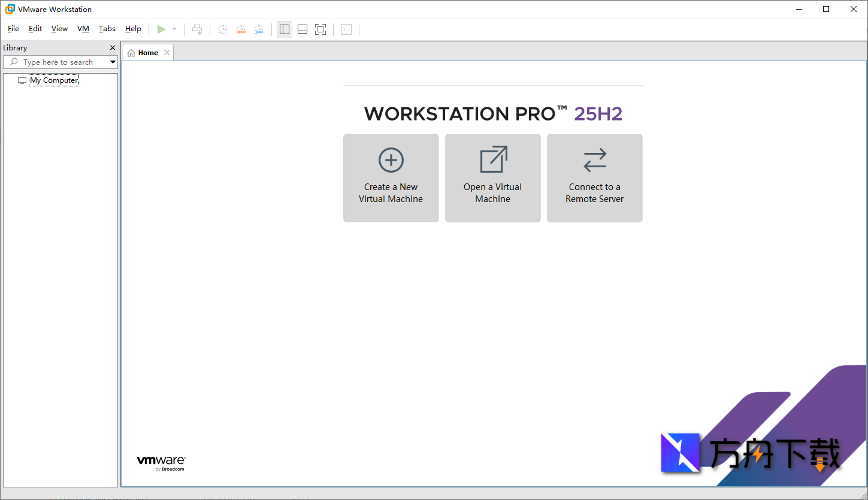Image resolution: width=868 pixels, height=500 pixels.
Task: Open a Virtual Machine
Action: click(492, 177)
